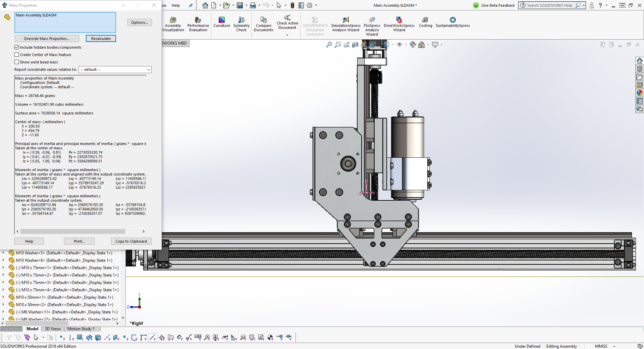Switch to the Motion Study 1 tab
This screenshot has height=349, width=644.
pos(81,329)
